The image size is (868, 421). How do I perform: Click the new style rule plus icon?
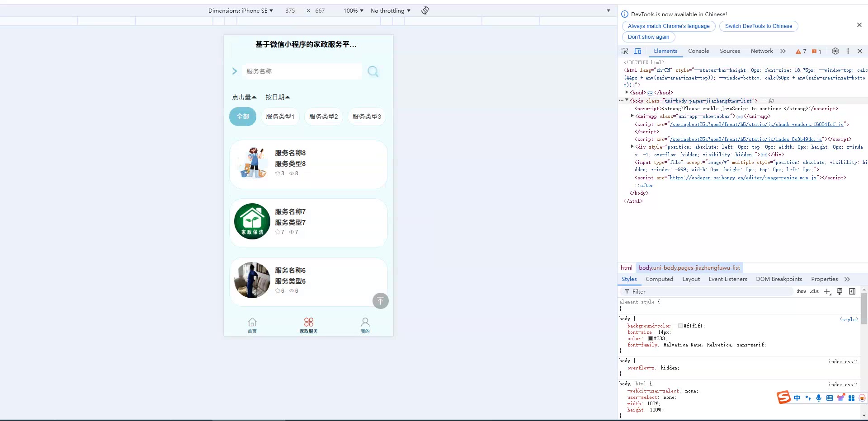point(827,292)
